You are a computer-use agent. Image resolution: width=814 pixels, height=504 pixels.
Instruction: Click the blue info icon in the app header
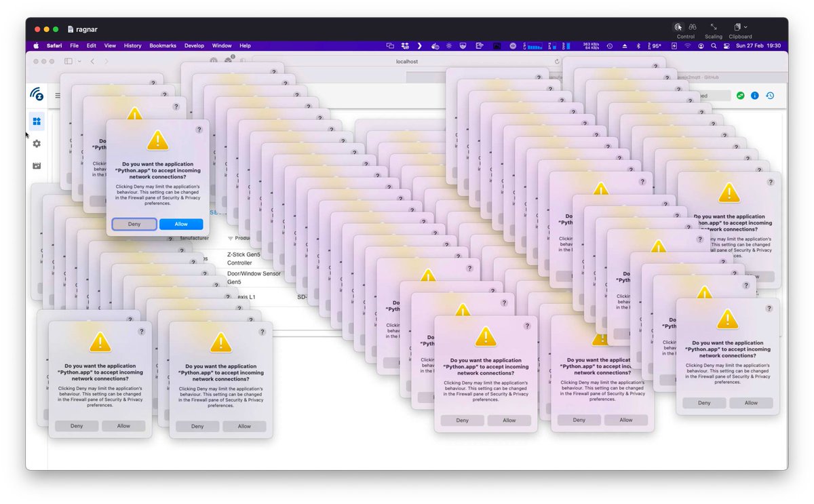click(755, 96)
